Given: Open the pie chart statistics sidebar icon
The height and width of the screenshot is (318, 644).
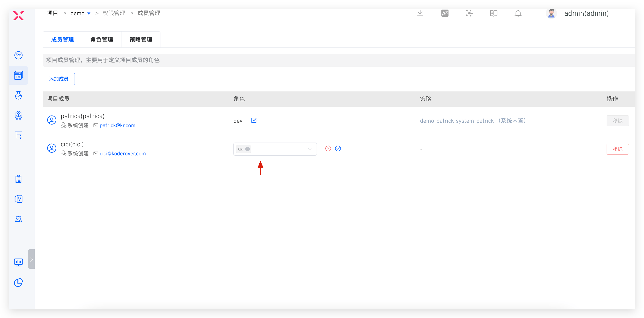Looking at the screenshot, I should coord(18,282).
